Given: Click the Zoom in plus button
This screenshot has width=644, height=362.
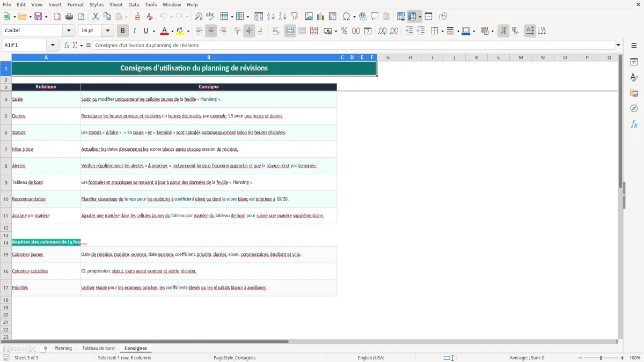Looking at the screenshot, I should click(623, 358).
